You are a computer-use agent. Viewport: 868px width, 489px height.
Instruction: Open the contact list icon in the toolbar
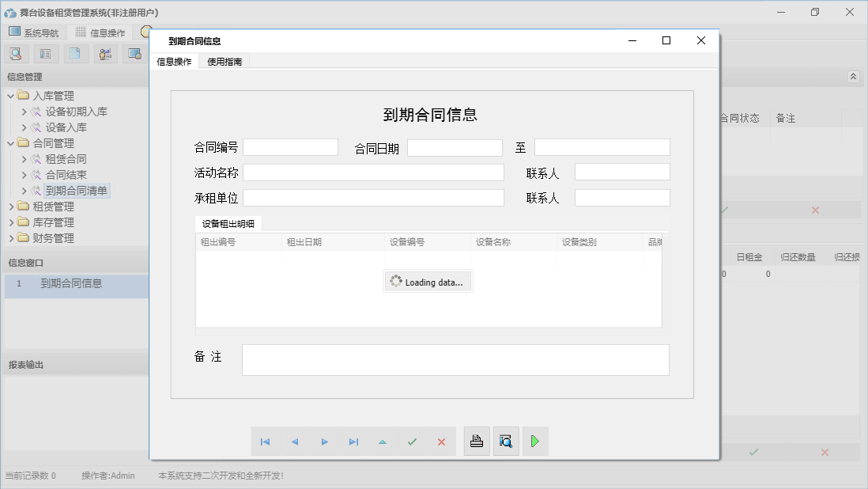coord(44,53)
